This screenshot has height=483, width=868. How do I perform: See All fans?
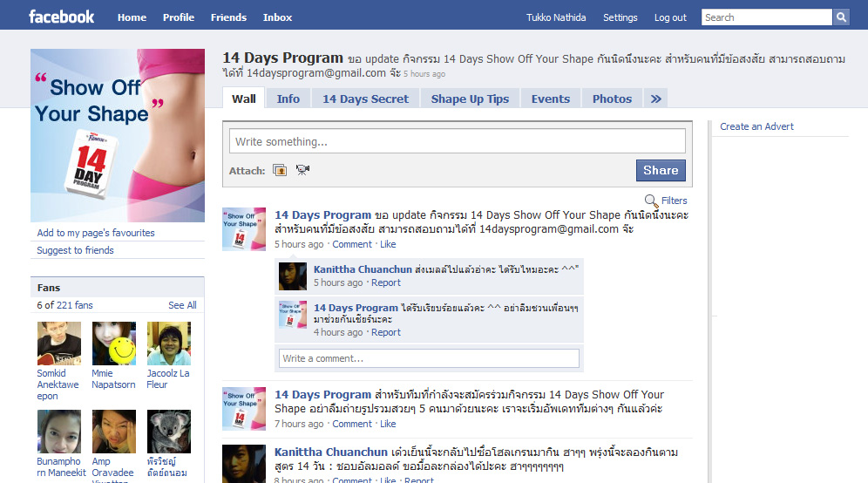click(x=182, y=305)
